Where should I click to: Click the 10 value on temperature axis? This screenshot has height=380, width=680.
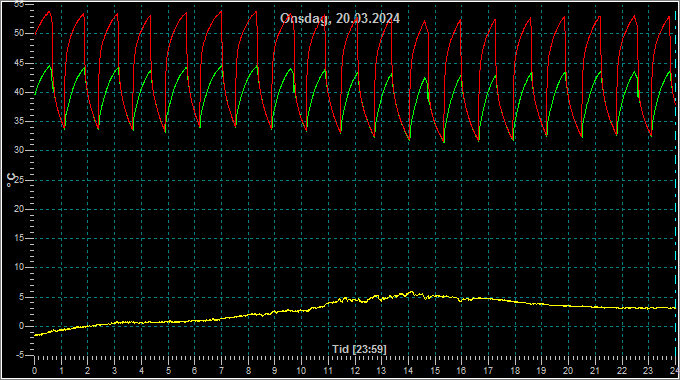(x=19, y=267)
